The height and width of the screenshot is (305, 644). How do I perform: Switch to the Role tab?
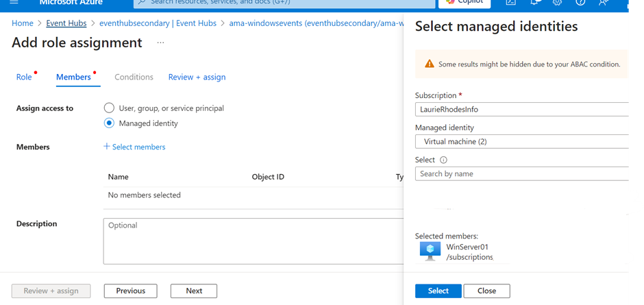pyautogui.click(x=24, y=77)
